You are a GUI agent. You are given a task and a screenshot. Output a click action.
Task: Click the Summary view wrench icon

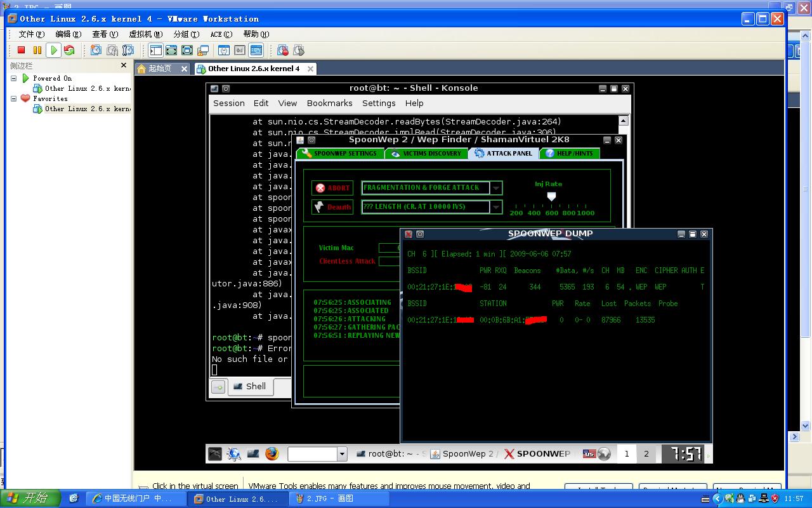225,50
